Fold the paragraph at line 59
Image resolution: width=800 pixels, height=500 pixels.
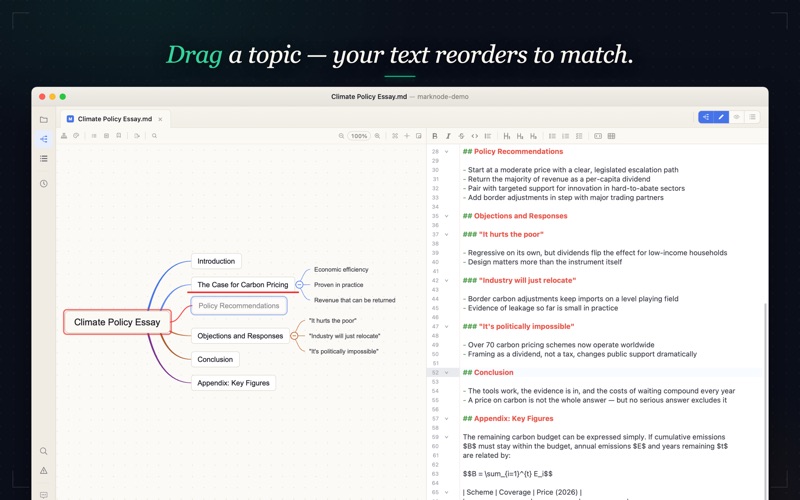pos(446,437)
